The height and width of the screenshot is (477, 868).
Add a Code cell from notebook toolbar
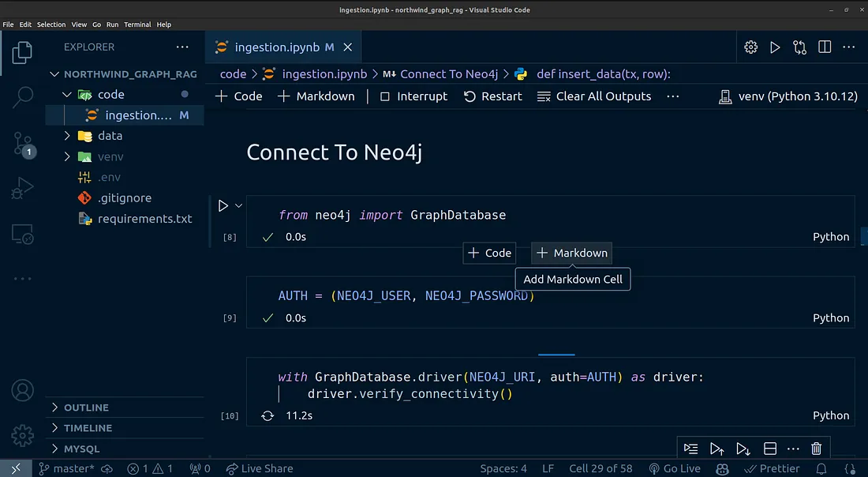tap(238, 96)
